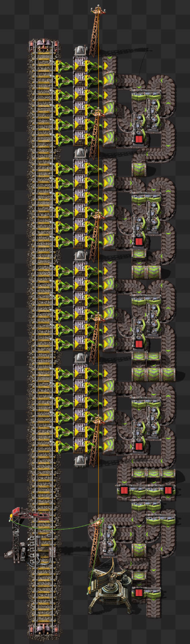The width and height of the screenshot is (190, 644).
Task: Click the horizontal splitter atop the first belt loop
Action: coord(146,95)
